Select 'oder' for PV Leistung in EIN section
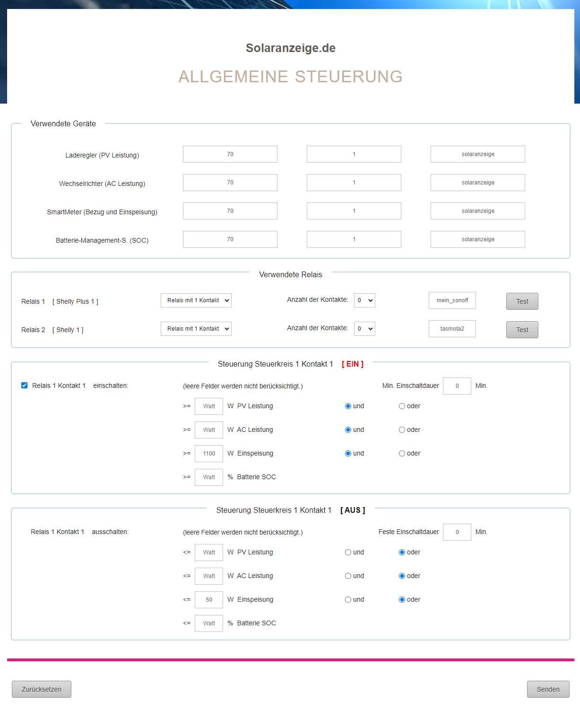580x728 pixels. click(402, 406)
